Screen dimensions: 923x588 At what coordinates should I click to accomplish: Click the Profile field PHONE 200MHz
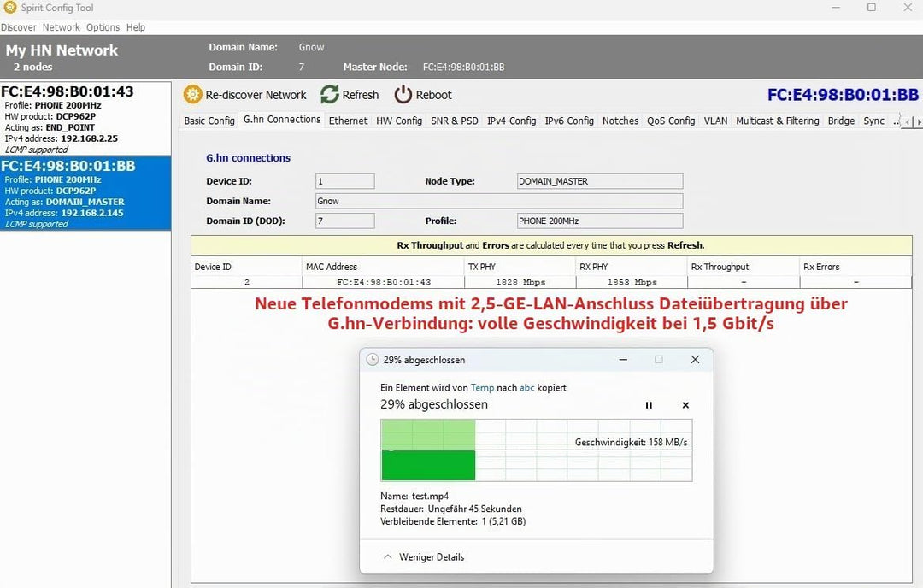point(600,220)
